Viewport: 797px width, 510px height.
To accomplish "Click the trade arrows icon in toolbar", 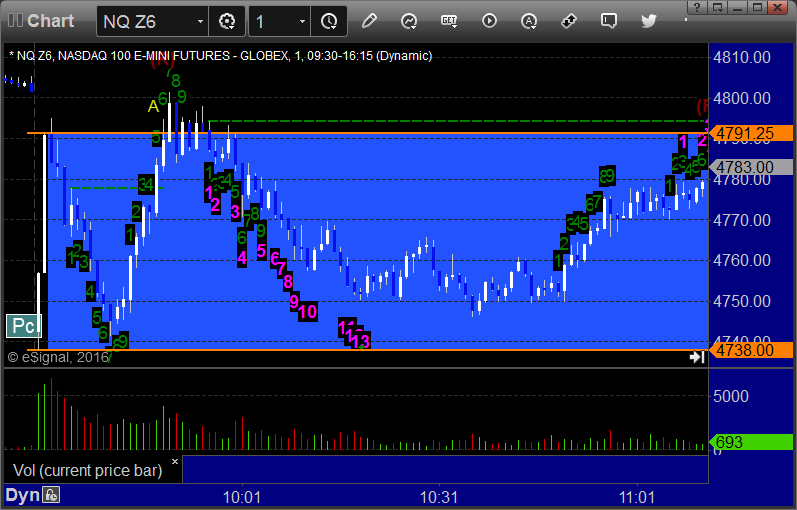I will [569, 21].
